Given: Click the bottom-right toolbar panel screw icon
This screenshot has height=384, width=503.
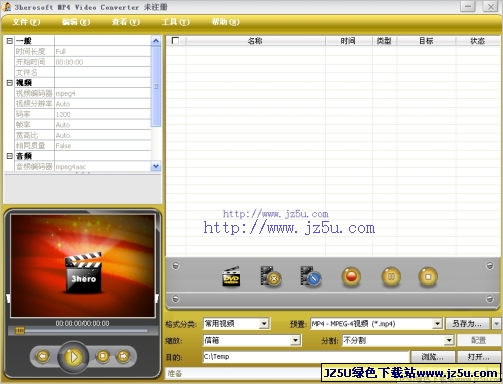Looking at the screenshot, I should point(489,299).
